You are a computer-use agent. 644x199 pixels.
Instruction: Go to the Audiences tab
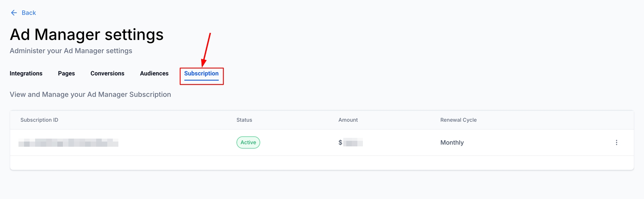pyautogui.click(x=154, y=73)
